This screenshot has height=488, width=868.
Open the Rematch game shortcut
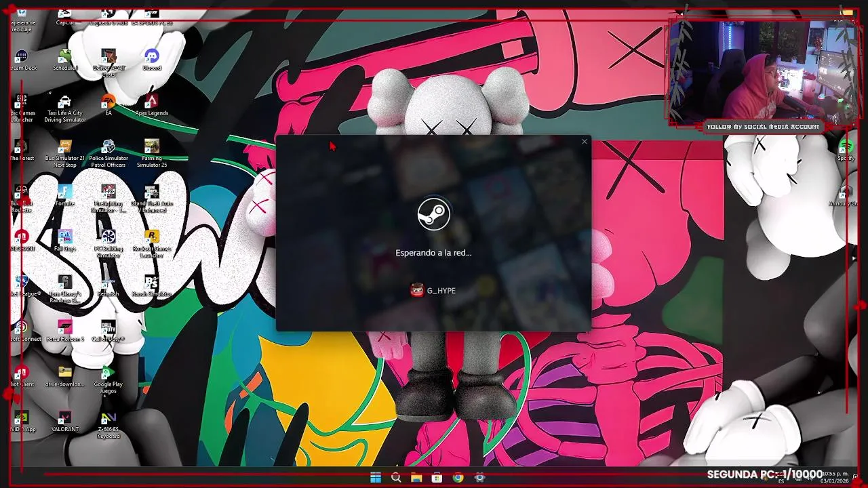108,287
